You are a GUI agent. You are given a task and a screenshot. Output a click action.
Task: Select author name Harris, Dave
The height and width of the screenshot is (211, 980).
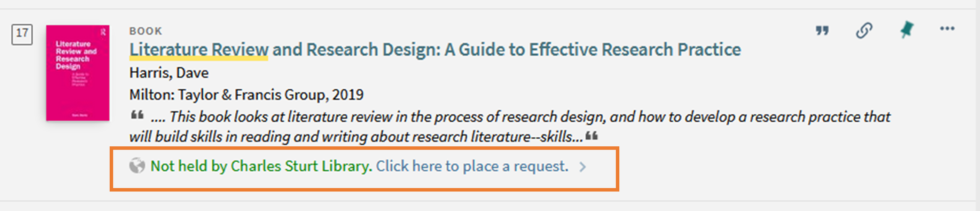click(169, 73)
